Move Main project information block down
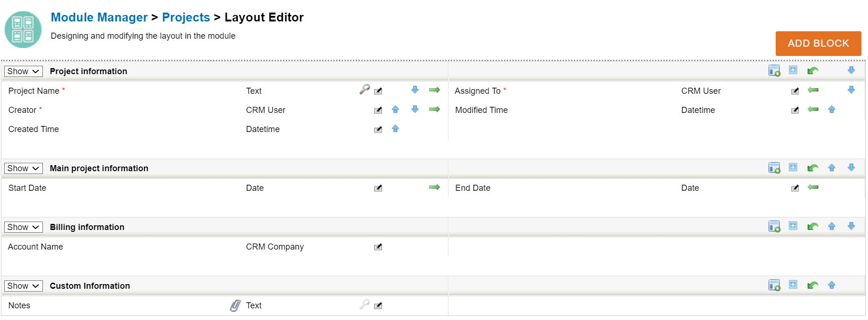Viewport: 868px width, 320px height. [x=851, y=167]
